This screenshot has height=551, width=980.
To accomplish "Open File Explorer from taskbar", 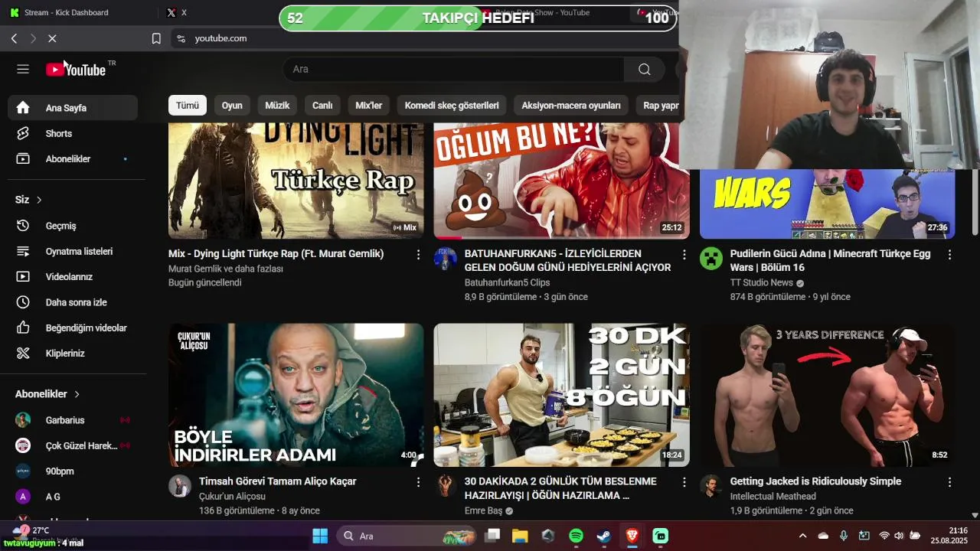I will [x=520, y=536].
